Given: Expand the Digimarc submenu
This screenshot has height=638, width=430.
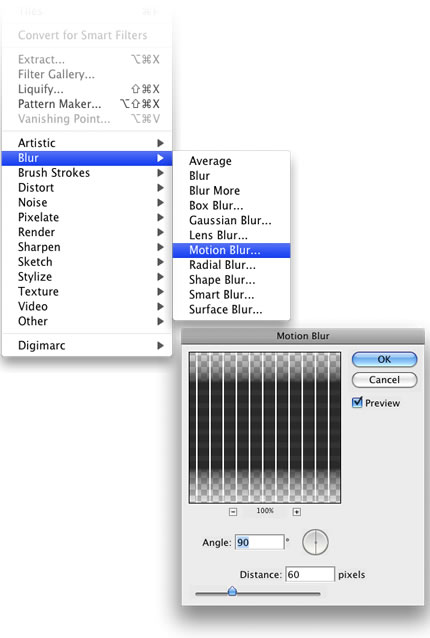Looking at the screenshot, I should [87, 345].
